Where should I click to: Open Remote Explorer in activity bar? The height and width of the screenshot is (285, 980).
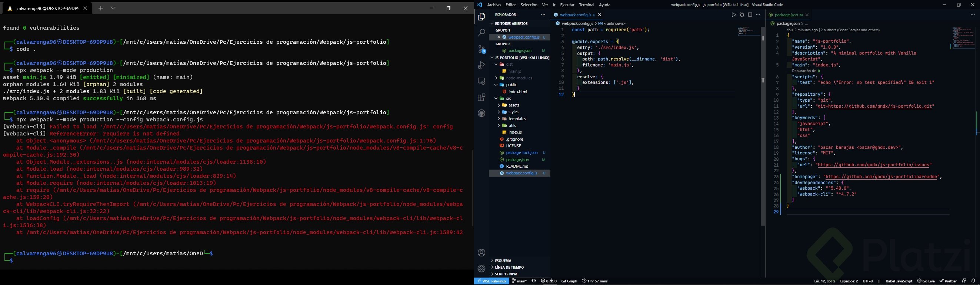pyautogui.click(x=481, y=82)
